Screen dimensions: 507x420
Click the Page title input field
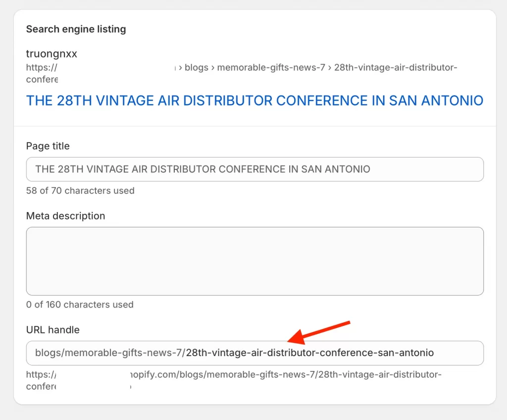pos(254,169)
